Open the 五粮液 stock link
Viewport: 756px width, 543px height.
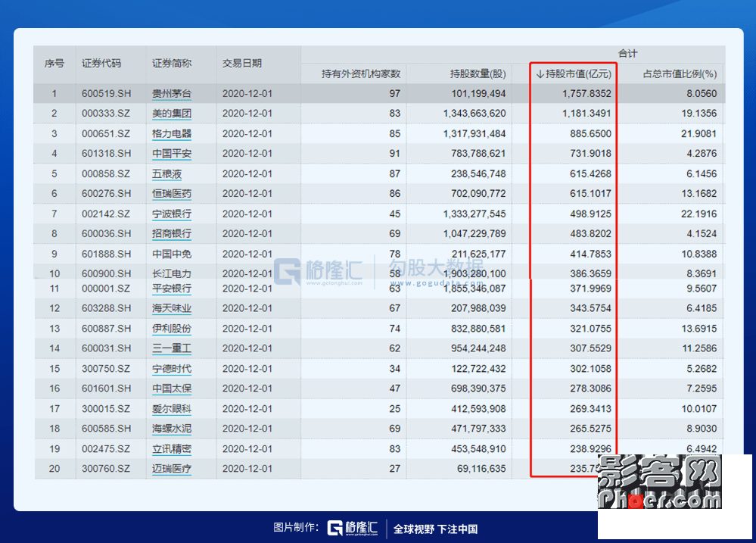click(166, 173)
